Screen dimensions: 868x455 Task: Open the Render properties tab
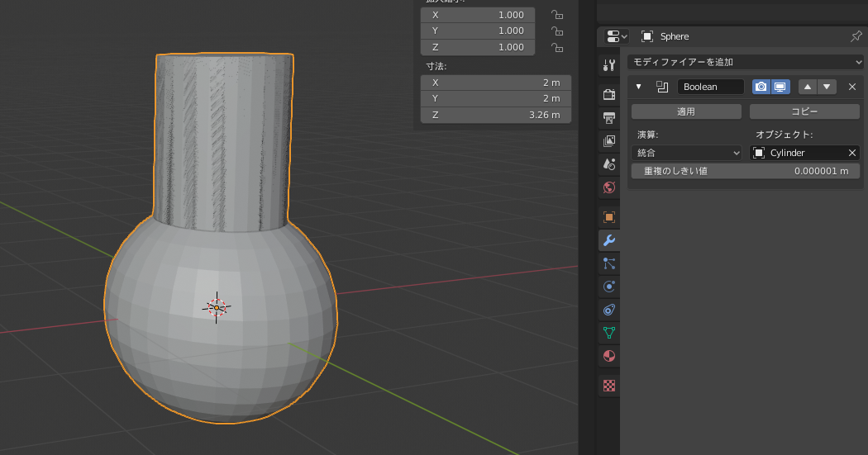(x=609, y=94)
